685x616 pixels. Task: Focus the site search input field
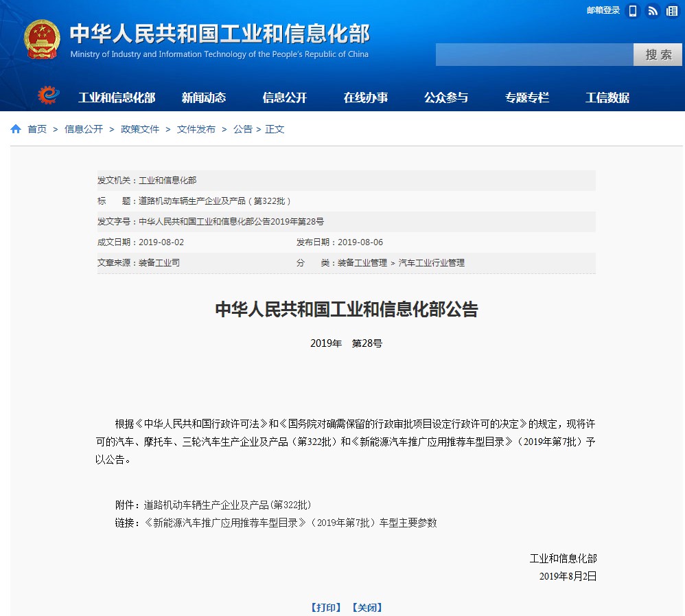click(x=534, y=55)
